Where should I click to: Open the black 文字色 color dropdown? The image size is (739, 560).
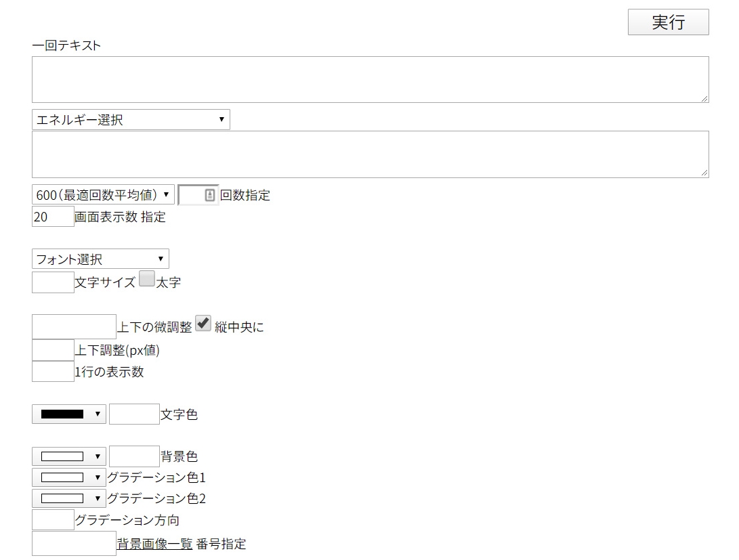[x=69, y=414]
